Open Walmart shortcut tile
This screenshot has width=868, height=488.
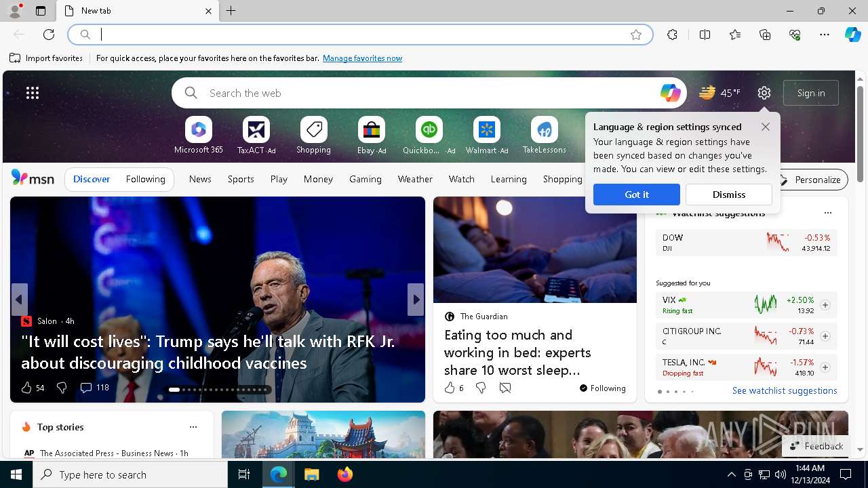click(x=487, y=136)
